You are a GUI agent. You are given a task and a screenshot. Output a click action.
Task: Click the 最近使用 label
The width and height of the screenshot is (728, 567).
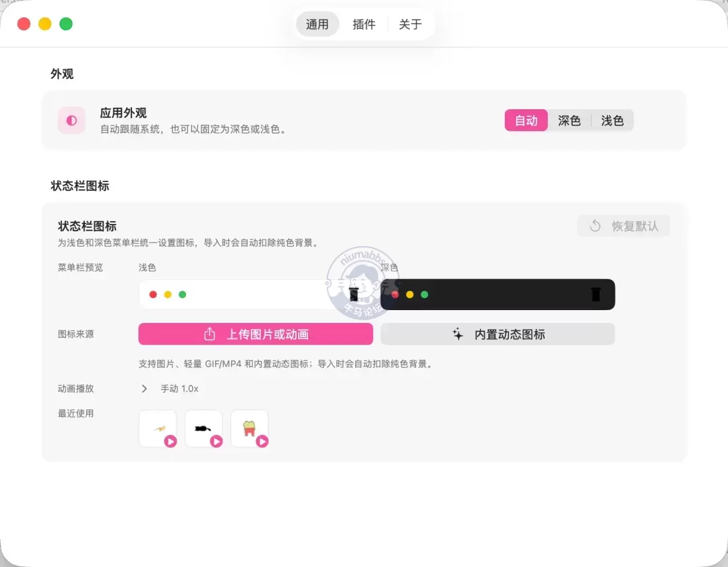[75, 413]
